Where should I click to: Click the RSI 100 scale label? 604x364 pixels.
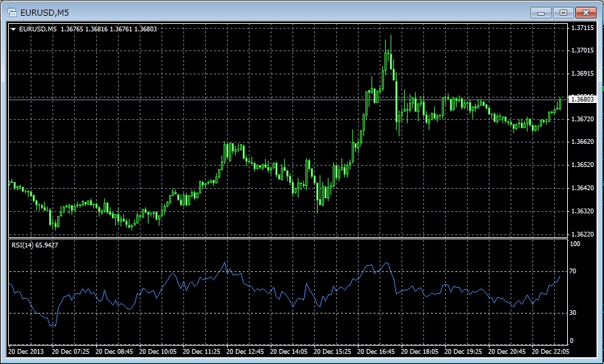(x=575, y=244)
